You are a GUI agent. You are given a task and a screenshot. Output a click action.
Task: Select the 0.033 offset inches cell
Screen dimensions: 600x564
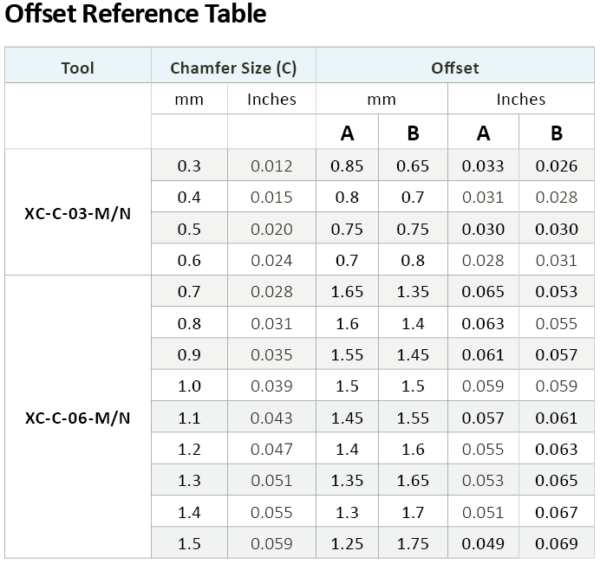click(x=483, y=166)
